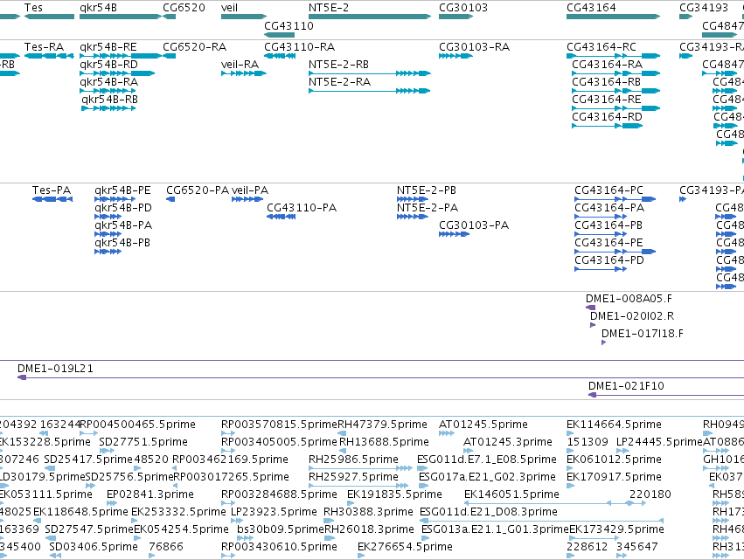Open the CG43110-PA protein

pyautogui.click(x=281, y=217)
